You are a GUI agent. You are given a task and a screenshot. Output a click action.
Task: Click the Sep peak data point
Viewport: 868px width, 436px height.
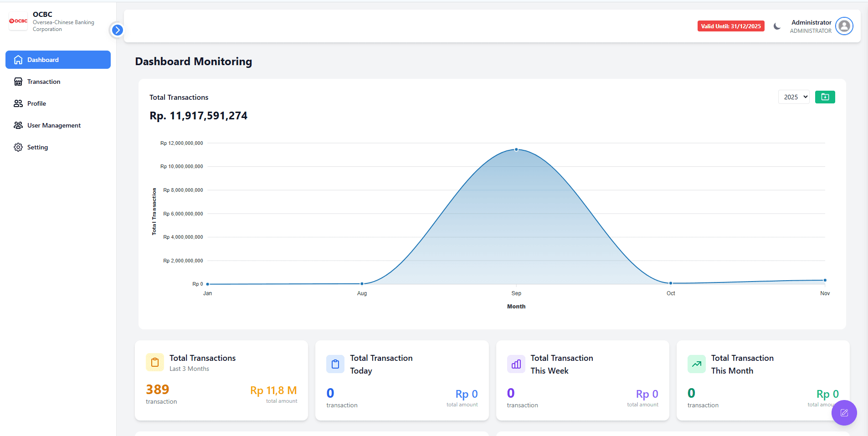coord(516,149)
